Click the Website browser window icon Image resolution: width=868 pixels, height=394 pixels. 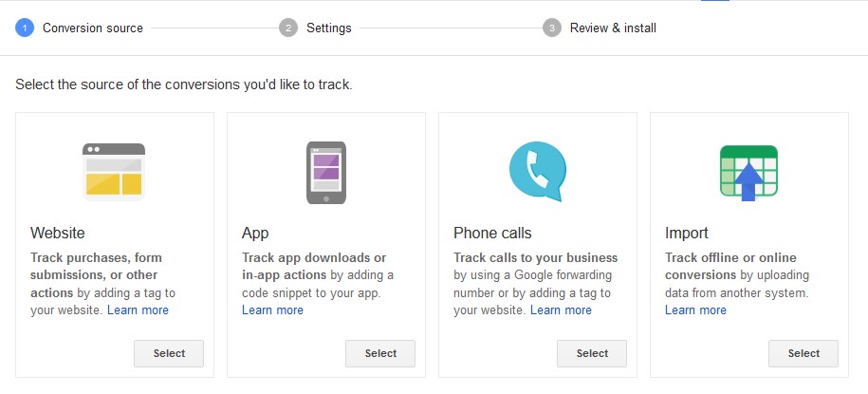click(114, 172)
